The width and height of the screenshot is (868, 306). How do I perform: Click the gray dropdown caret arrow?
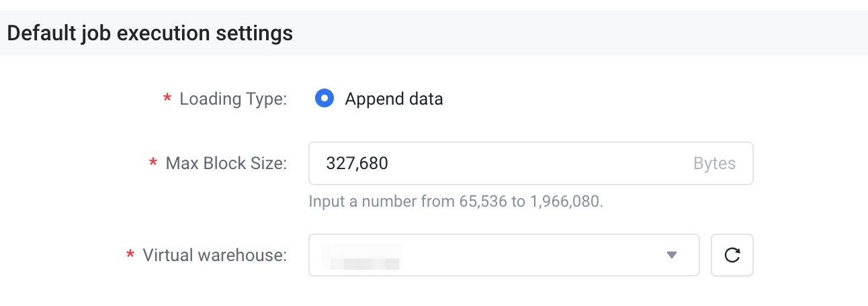[x=670, y=255]
